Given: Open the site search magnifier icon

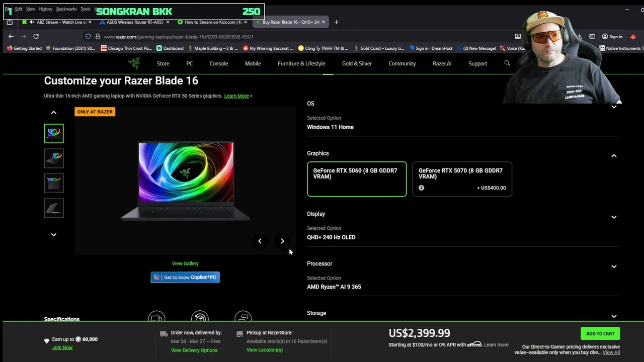Looking at the screenshot, I should (x=507, y=63).
